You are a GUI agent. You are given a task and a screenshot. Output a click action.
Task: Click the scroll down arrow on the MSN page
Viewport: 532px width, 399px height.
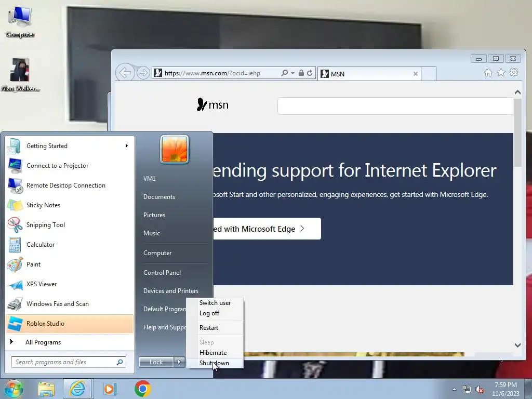[x=517, y=345]
